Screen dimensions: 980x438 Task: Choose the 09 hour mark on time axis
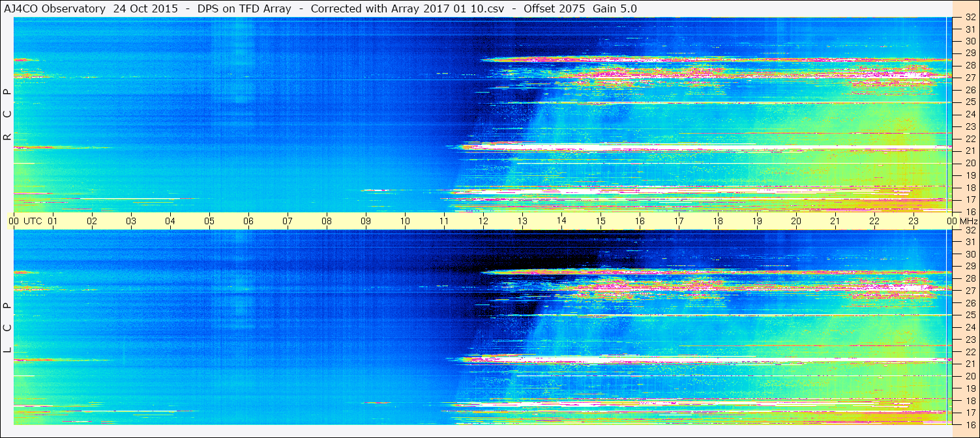[x=366, y=221]
